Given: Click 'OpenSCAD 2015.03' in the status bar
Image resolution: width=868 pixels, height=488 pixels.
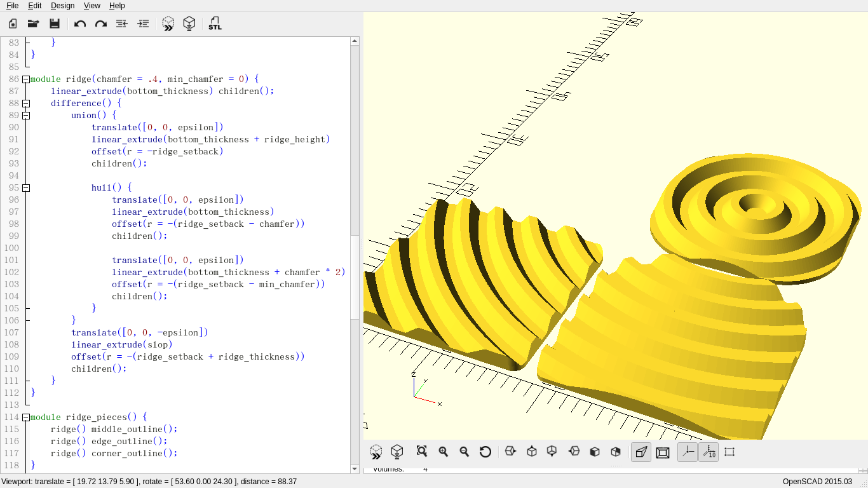Looking at the screenshot, I should click(x=817, y=482).
